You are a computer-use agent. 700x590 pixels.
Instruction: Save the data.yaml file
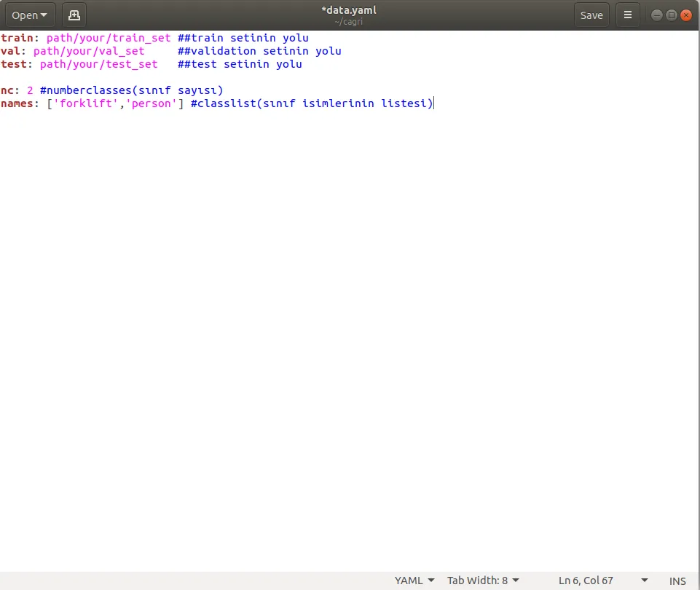click(591, 15)
